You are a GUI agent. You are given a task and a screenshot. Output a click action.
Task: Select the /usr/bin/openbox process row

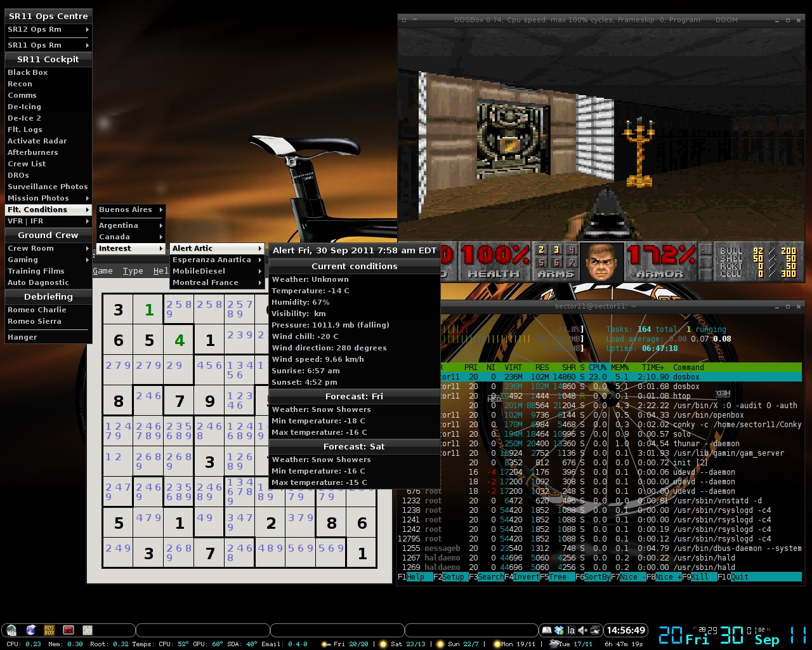tap(622, 415)
